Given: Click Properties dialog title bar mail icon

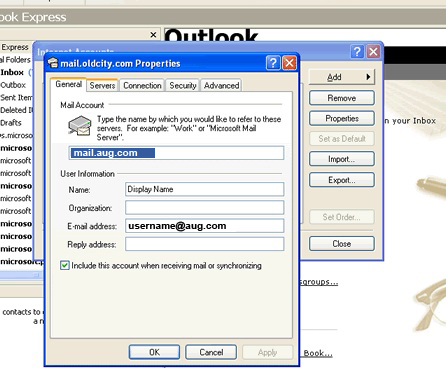Looking at the screenshot, I should 53,63.
